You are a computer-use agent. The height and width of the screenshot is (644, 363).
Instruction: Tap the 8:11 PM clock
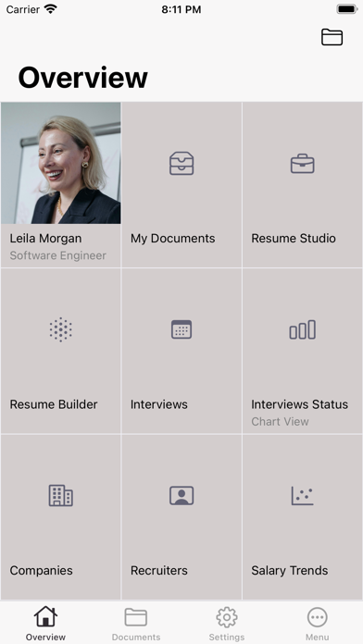coord(181,9)
